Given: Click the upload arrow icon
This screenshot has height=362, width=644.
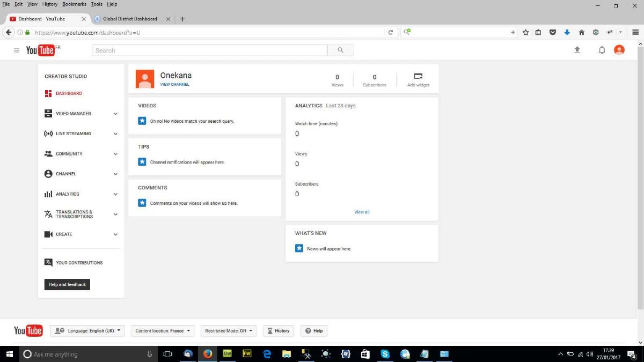Looking at the screenshot, I should tap(577, 50).
